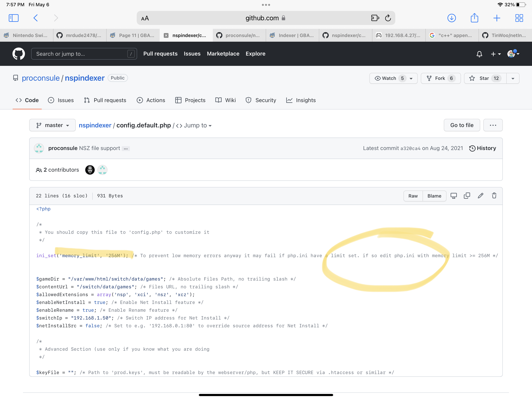The image size is (532, 399).
Task: Open the Insights tab
Action: tap(301, 100)
